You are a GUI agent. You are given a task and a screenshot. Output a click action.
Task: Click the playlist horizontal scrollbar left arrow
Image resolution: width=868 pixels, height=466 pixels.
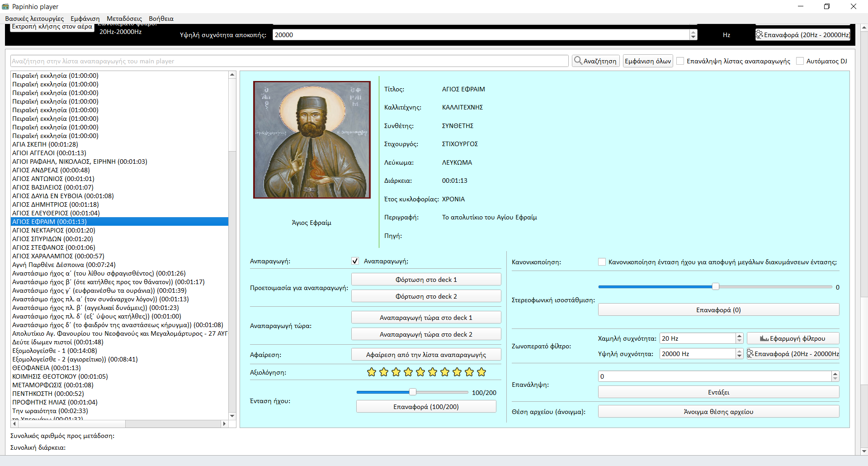[x=14, y=424]
